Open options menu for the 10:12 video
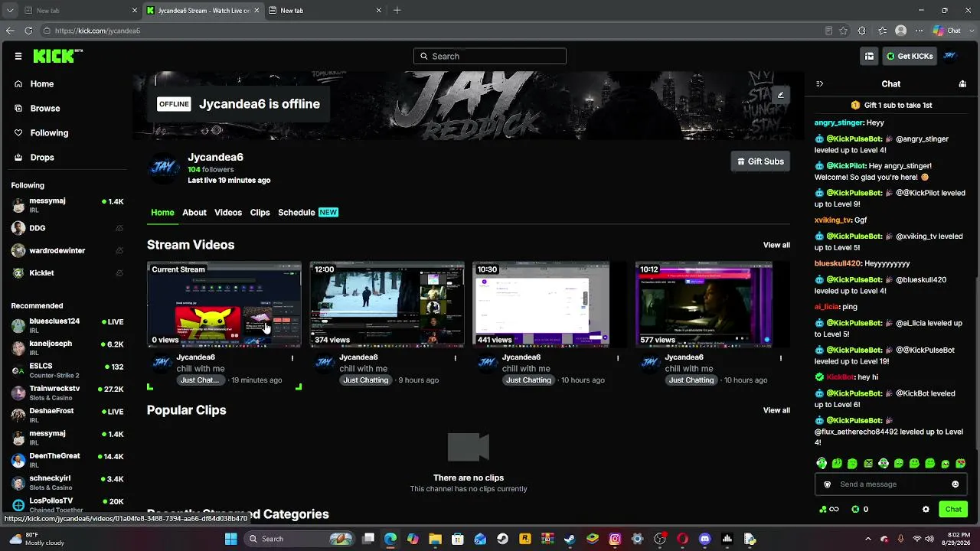980x551 pixels. click(781, 358)
